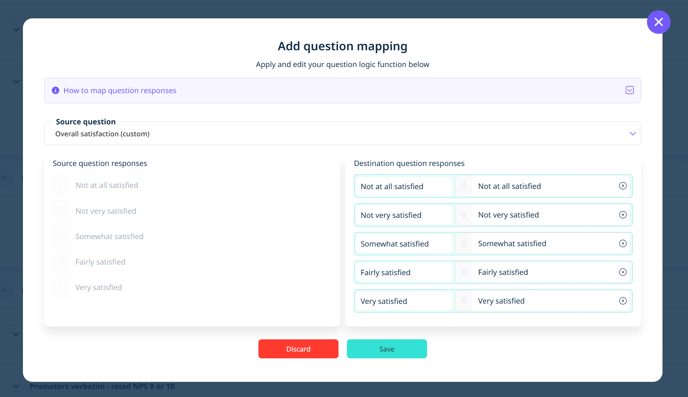This screenshot has height=397, width=688.
Task: Select source response Fairly satisfied
Action: click(x=192, y=262)
